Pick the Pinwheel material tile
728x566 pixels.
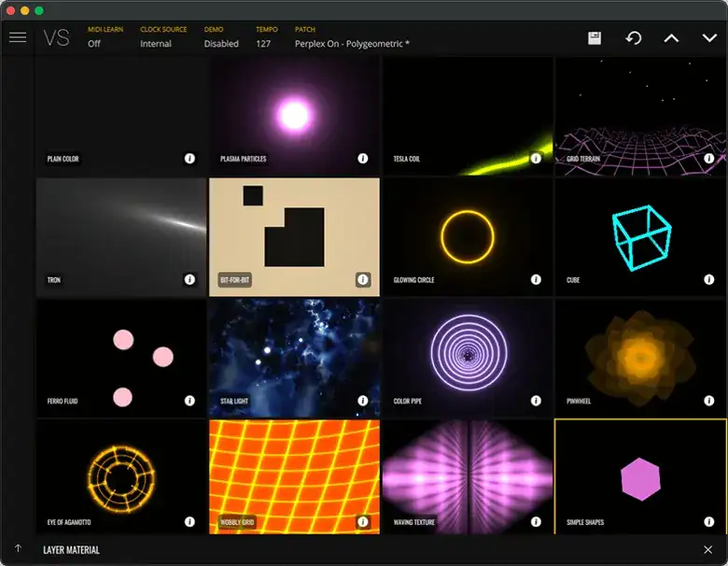pos(640,359)
